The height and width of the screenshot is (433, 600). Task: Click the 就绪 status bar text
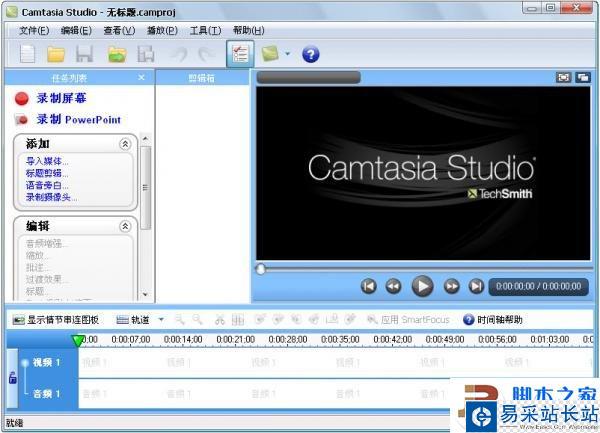coord(14,423)
